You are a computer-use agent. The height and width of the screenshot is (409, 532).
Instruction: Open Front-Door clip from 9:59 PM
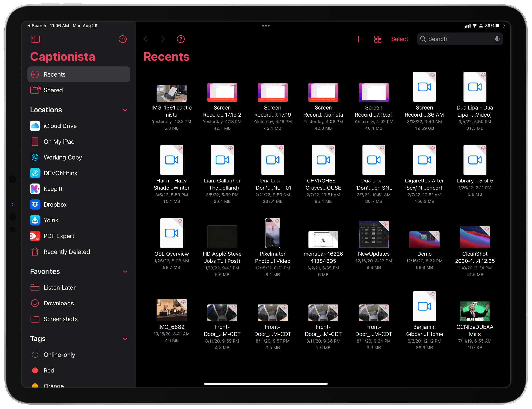pos(222,328)
